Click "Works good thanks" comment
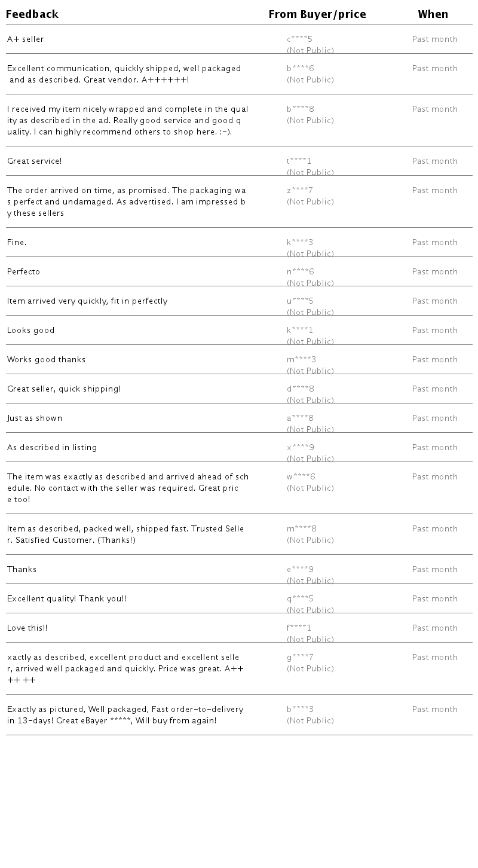Viewport: 478px width, 868px height. pyautogui.click(x=47, y=360)
